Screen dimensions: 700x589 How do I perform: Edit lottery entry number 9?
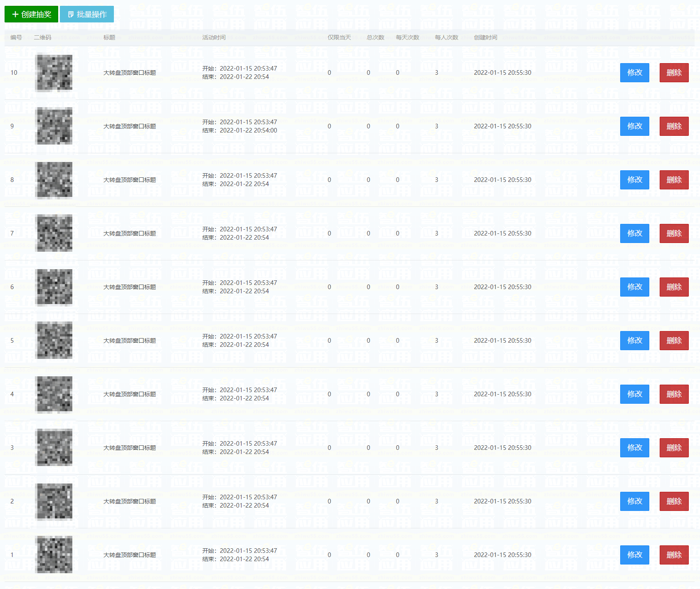pyautogui.click(x=634, y=126)
